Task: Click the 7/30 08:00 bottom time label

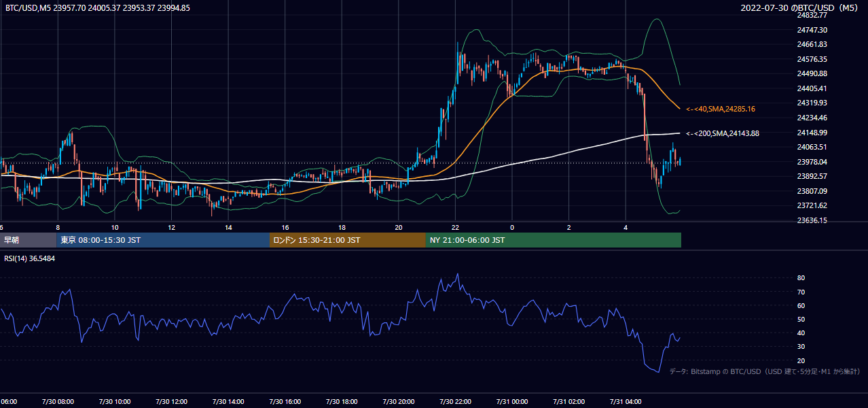Action: click(58, 402)
